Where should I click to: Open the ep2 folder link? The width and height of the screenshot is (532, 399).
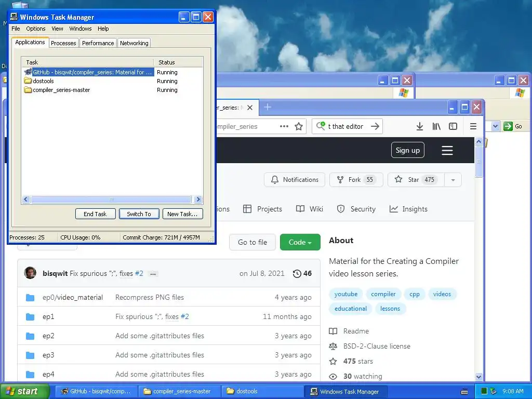coord(48,336)
